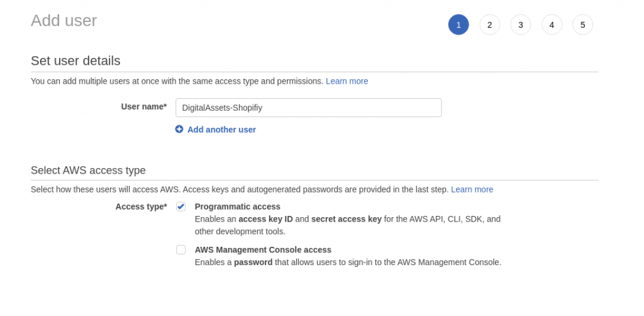Click bold 'secret access key' text

[x=346, y=219]
